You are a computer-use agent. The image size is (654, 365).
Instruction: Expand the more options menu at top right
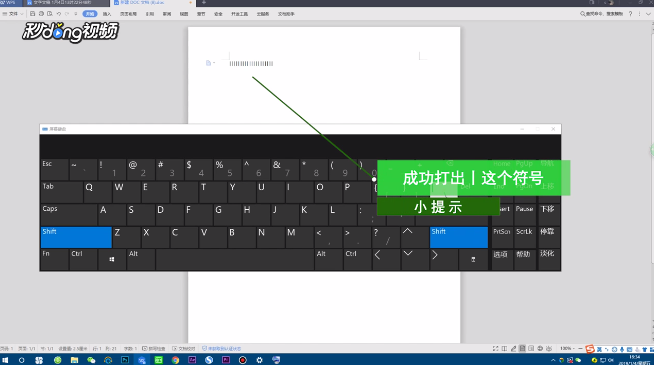click(639, 14)
